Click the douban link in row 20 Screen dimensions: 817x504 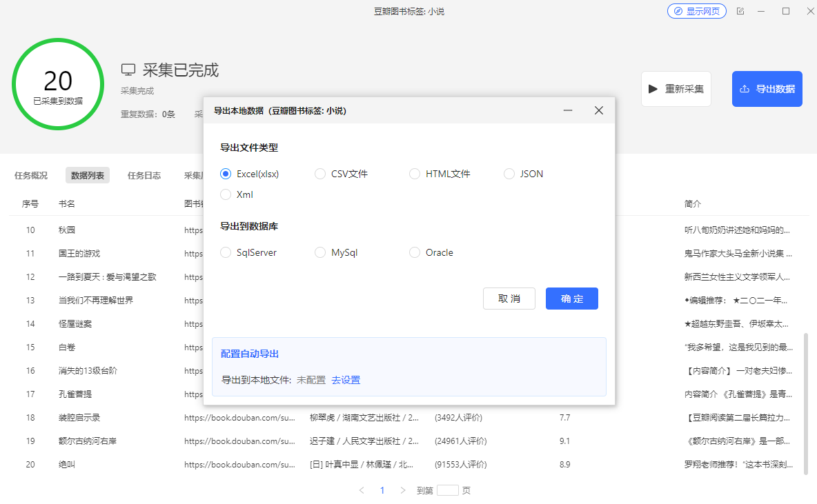[239, 465]
